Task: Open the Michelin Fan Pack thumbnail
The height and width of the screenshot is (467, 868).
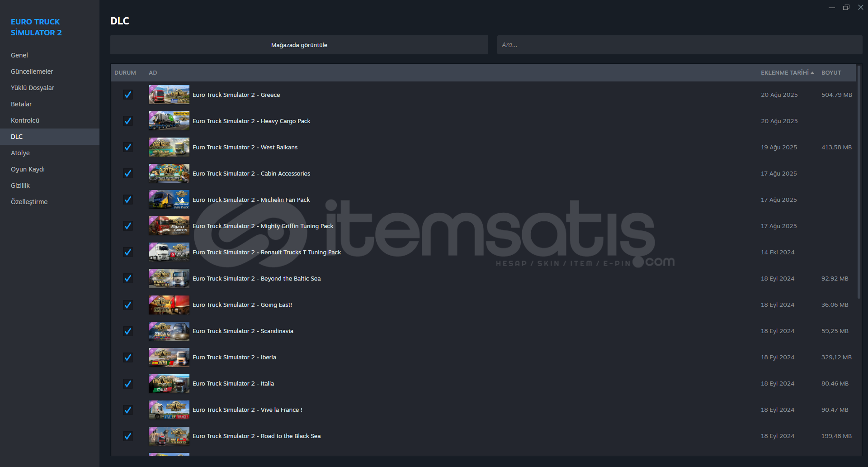Action: 169,200
